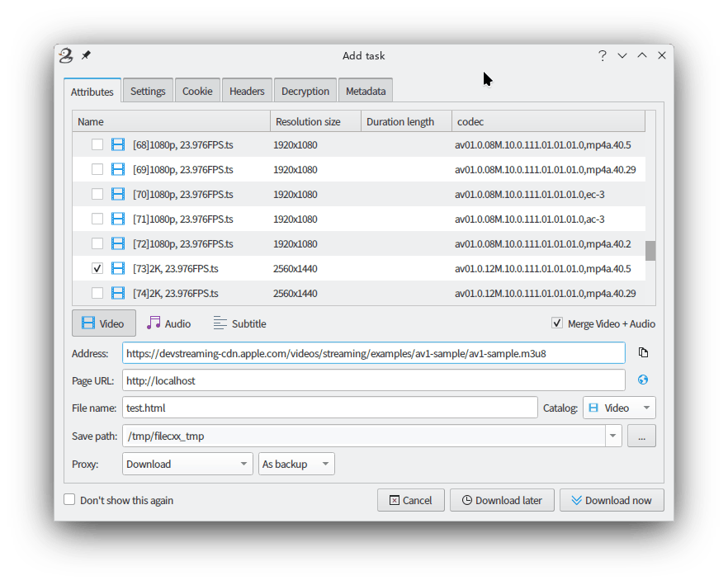
Task: Toggle checkbox for [70]1080p stream
Action: click(x=97, y=194)
